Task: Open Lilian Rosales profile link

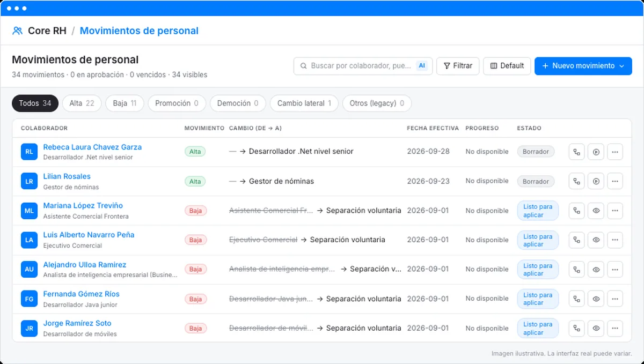Action: pos(67,176)
